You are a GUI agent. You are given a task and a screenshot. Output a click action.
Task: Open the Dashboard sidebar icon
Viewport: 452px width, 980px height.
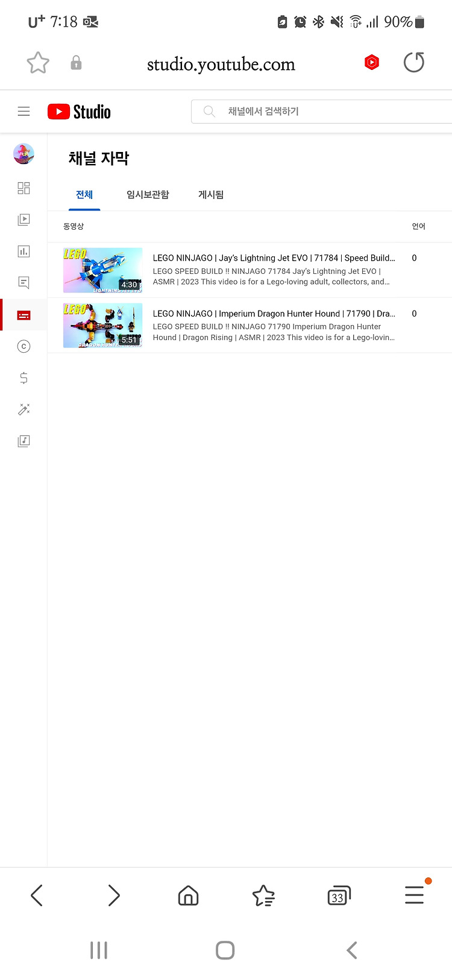pos(24,188)
